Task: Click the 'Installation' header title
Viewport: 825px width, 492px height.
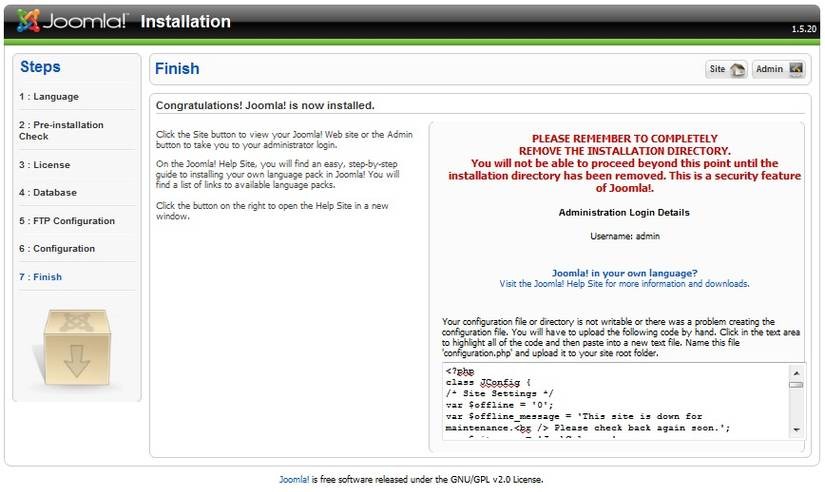Action: [x=186, y=22]
